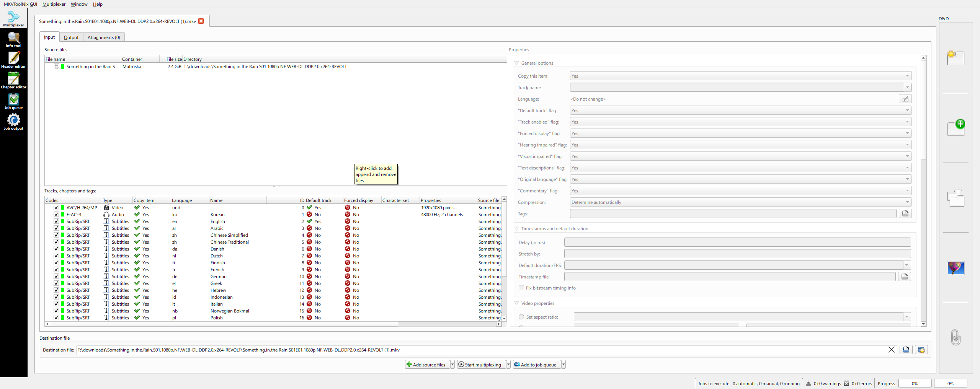Open the Forced display flag dropdown
Screen dimensions: 980x389
point(741,133)
